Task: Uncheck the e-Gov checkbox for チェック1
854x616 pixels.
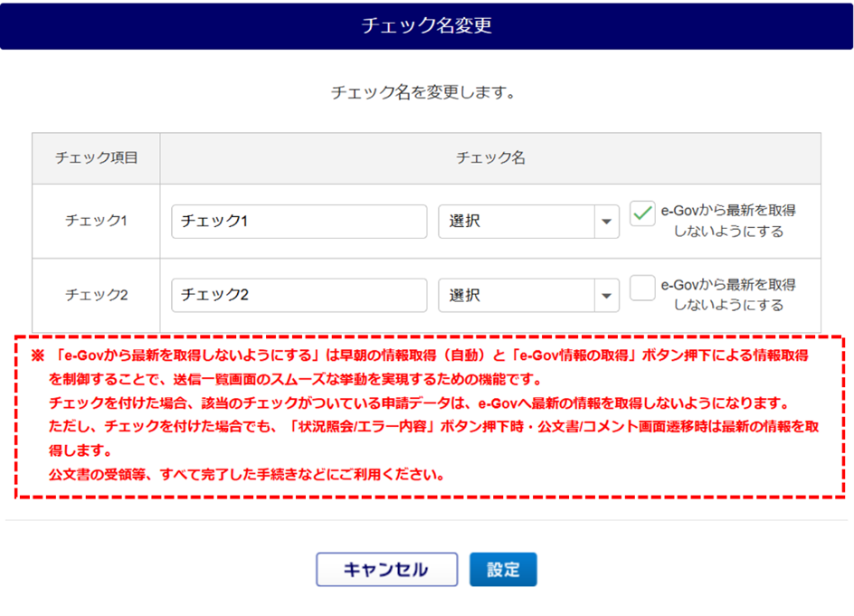Action: coord(642,213)
